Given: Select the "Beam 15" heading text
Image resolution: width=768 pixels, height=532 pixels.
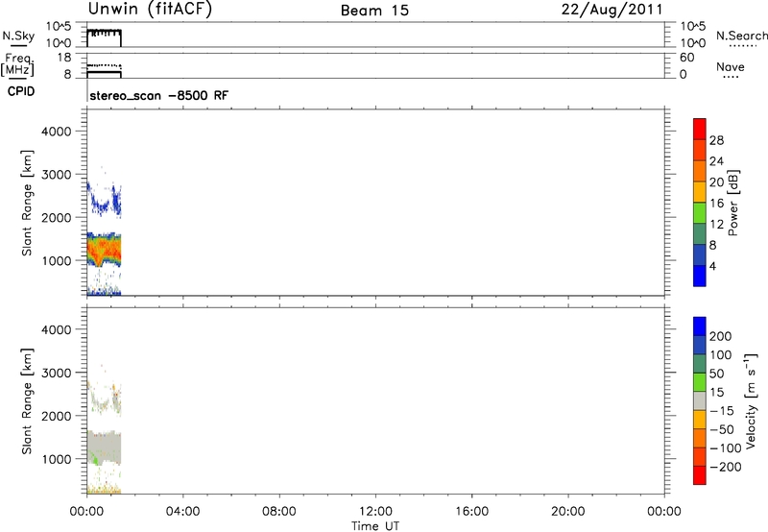Looking at the screenshot, I should 374,11.
